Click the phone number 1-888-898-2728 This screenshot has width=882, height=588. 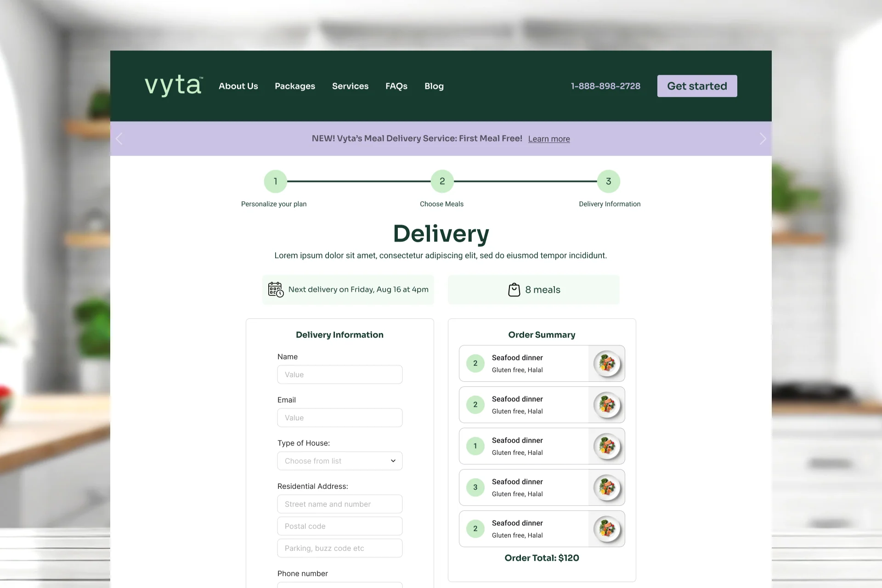(605, 86)
